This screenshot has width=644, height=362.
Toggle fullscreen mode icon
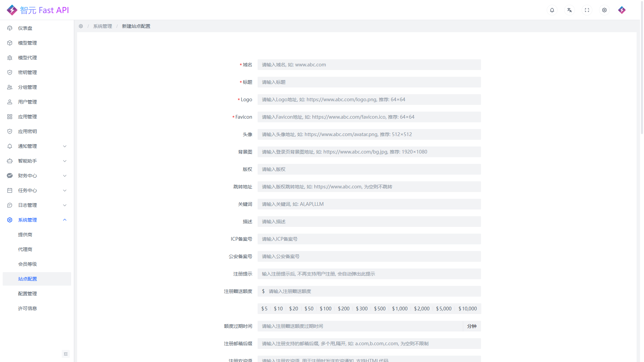point(587,10)
